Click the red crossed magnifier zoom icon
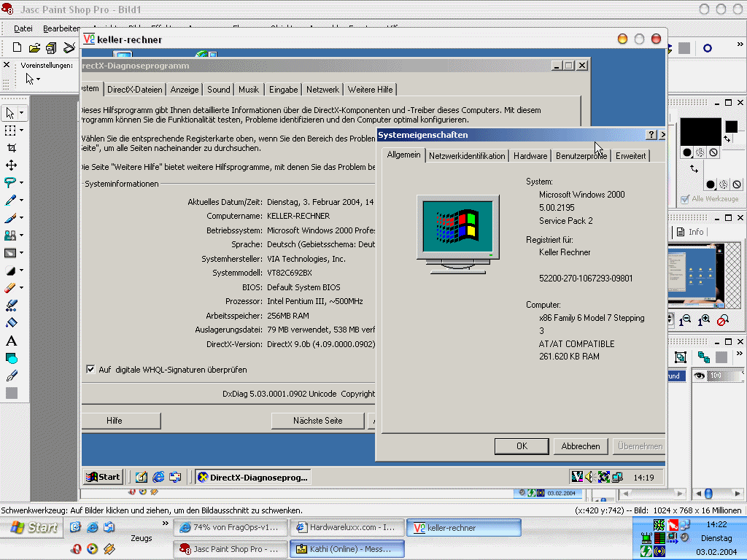This screenshot has width=747, height=560. pyautogui.click(x=723, y=321)
